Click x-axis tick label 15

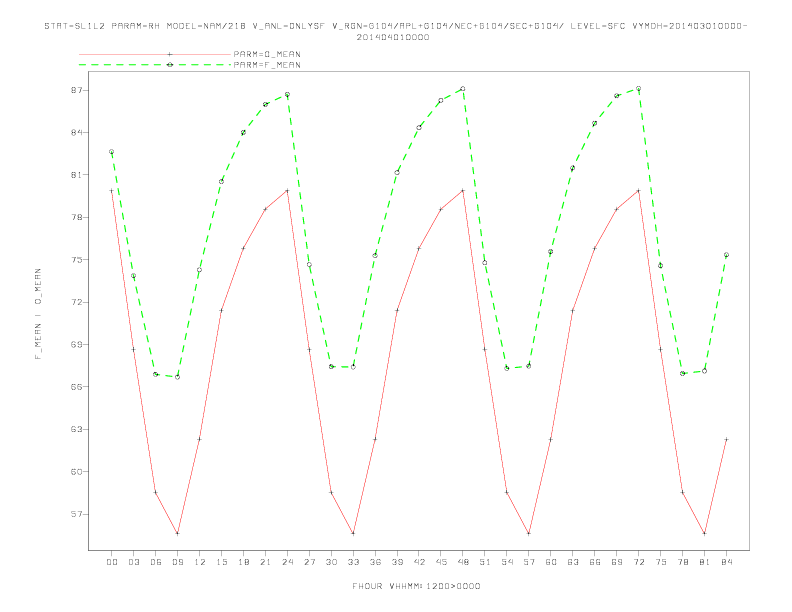coord(221,562)
